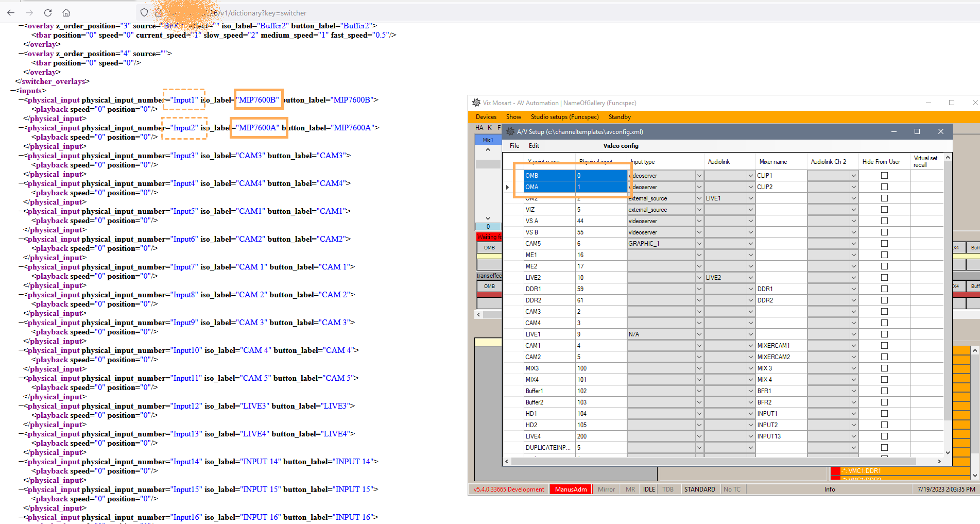
Task: Open Audiolink dropdown for Buffer1 row
Action: (x=750, y=391)
